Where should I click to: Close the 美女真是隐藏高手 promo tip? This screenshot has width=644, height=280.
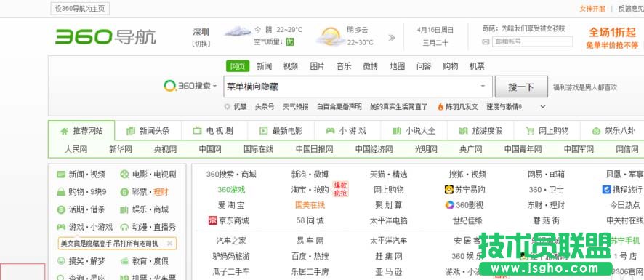169,244
